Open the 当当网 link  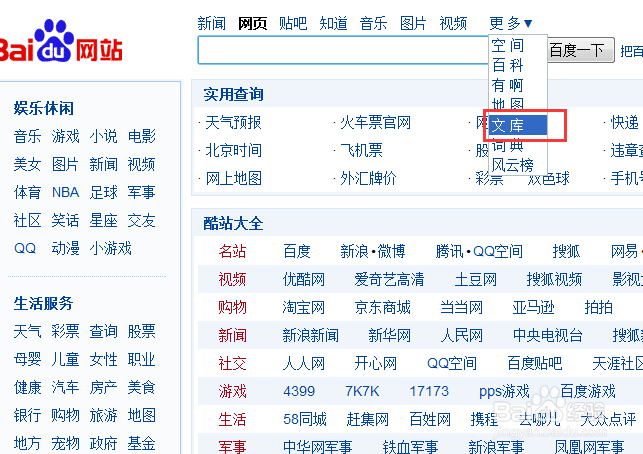(x=461, y=308)
